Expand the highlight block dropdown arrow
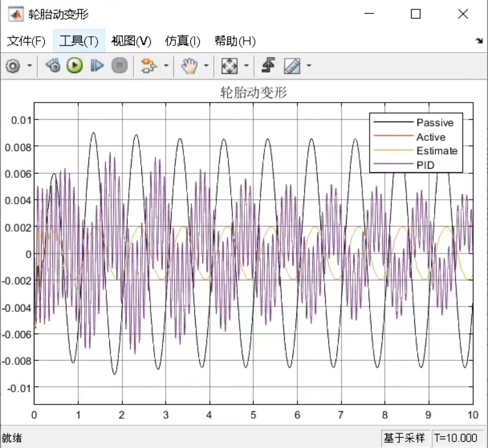 [x=166, y=66]
